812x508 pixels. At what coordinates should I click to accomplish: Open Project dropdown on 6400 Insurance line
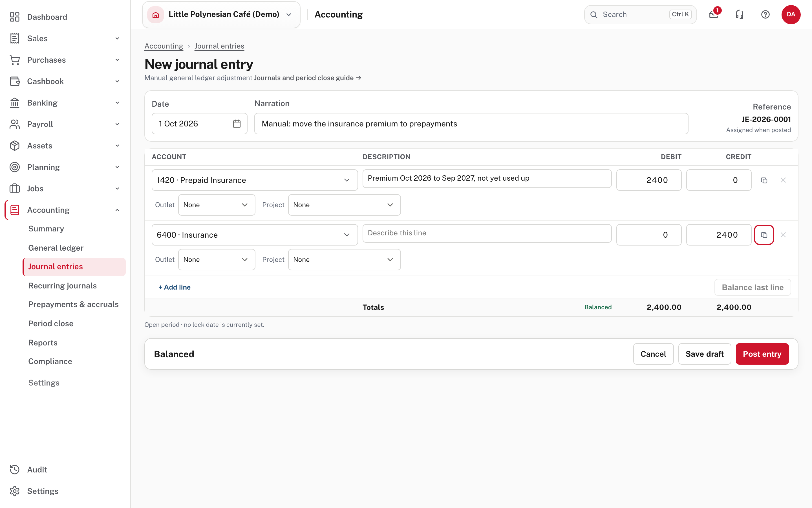(x=344, y=260)
